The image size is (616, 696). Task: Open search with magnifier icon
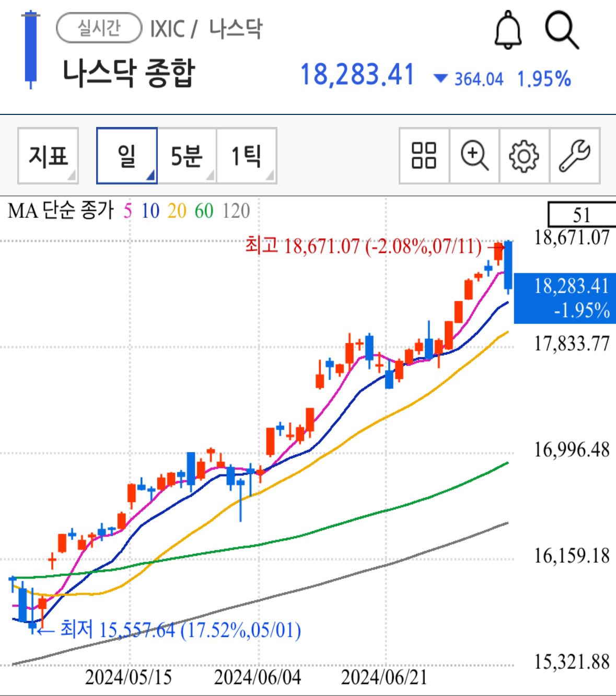tap(562, 31)
